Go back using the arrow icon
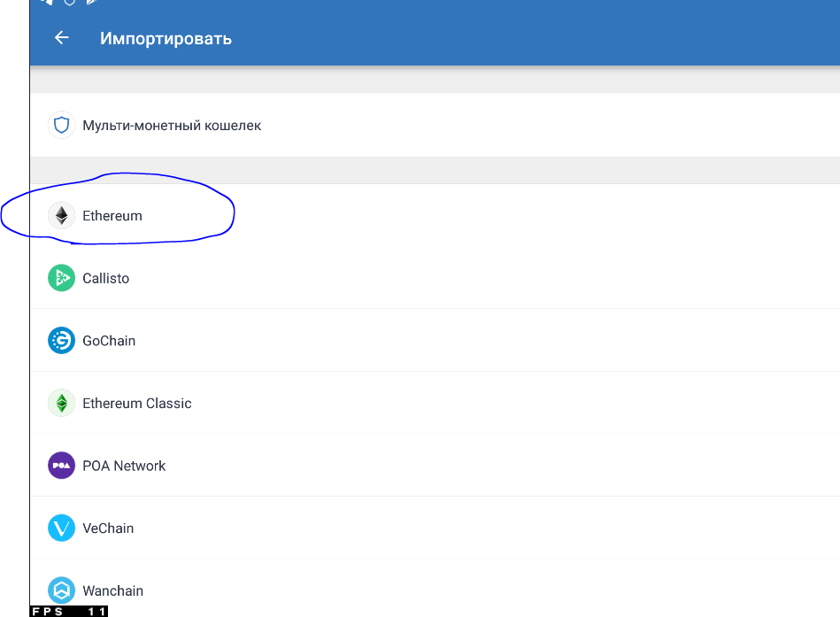The width and height of the screenshot is (840, 617). click(x=62, y=37)
